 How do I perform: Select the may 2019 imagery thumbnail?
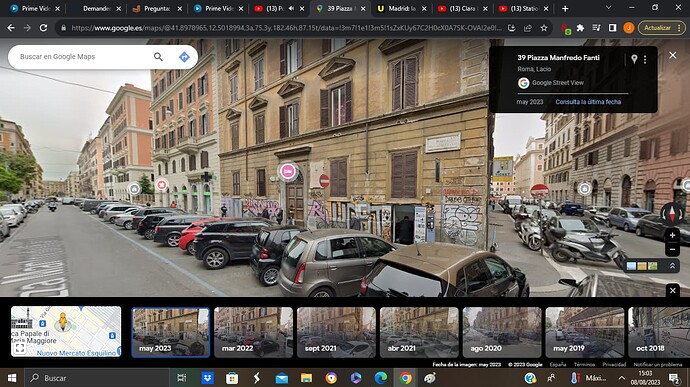tap(585, 332)
